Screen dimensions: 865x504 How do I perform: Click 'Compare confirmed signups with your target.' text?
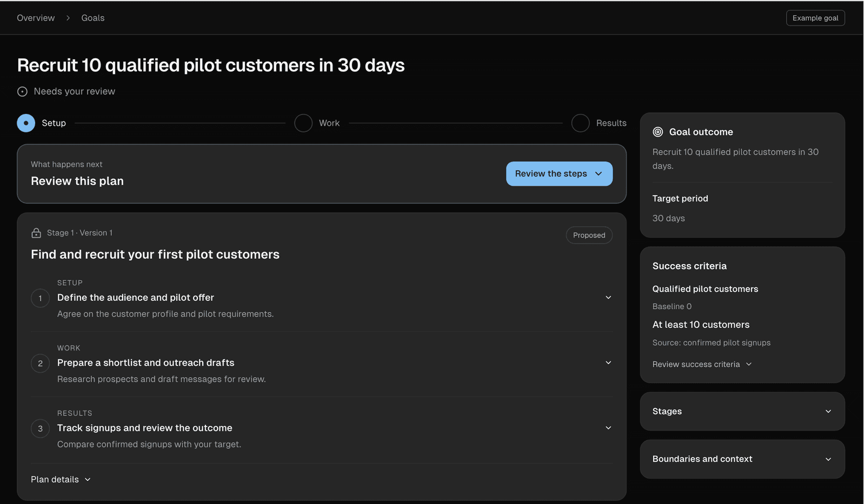[x=149, y=444]
